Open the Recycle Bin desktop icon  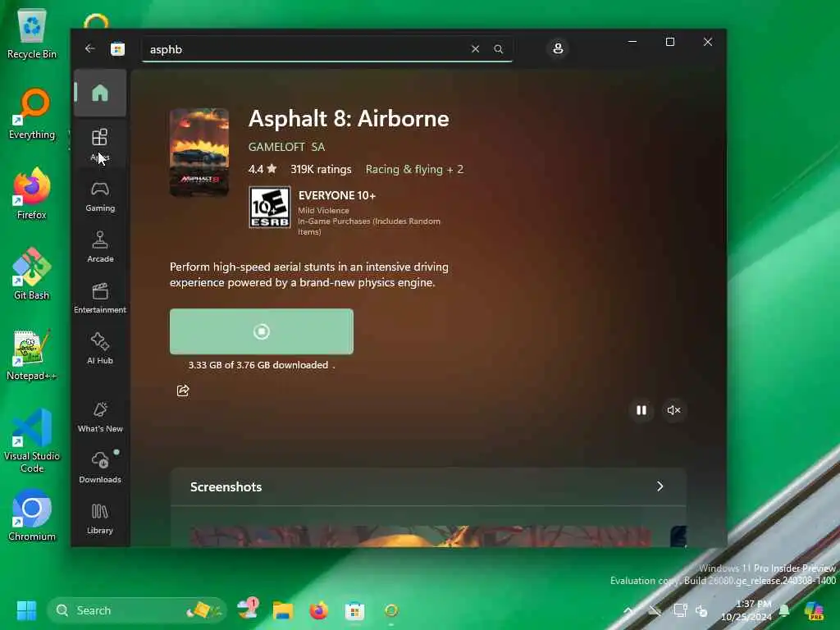coord(32,34)
